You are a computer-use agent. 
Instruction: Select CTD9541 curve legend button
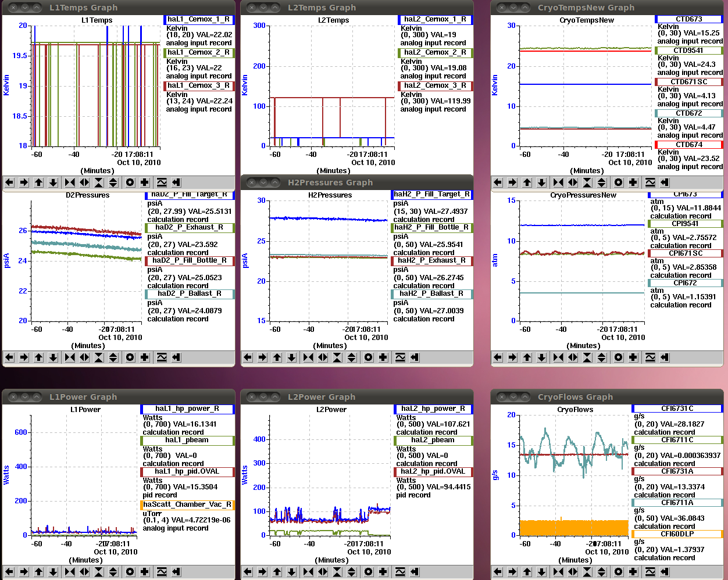click(689, 51)
